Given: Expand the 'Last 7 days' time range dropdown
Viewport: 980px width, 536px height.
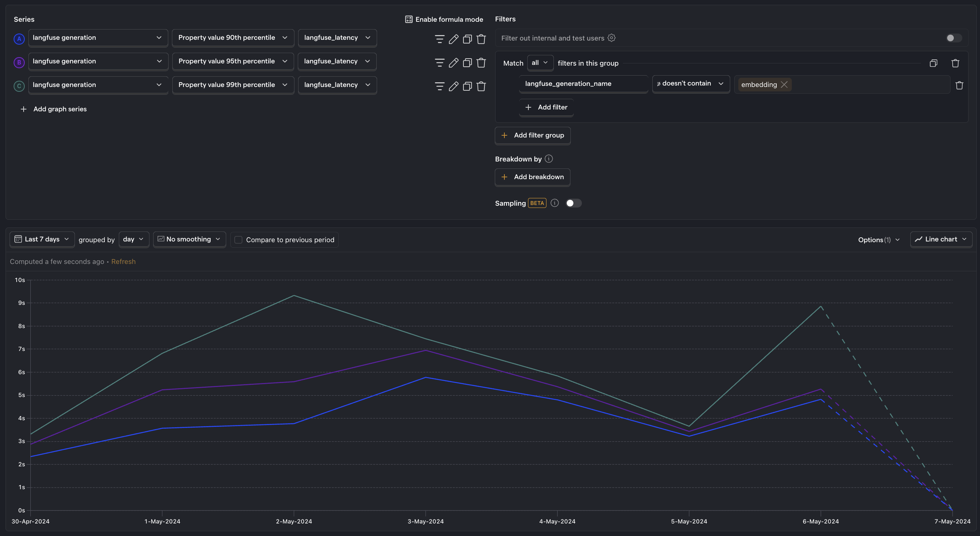Looking at the screenshot, I should 41,239.
